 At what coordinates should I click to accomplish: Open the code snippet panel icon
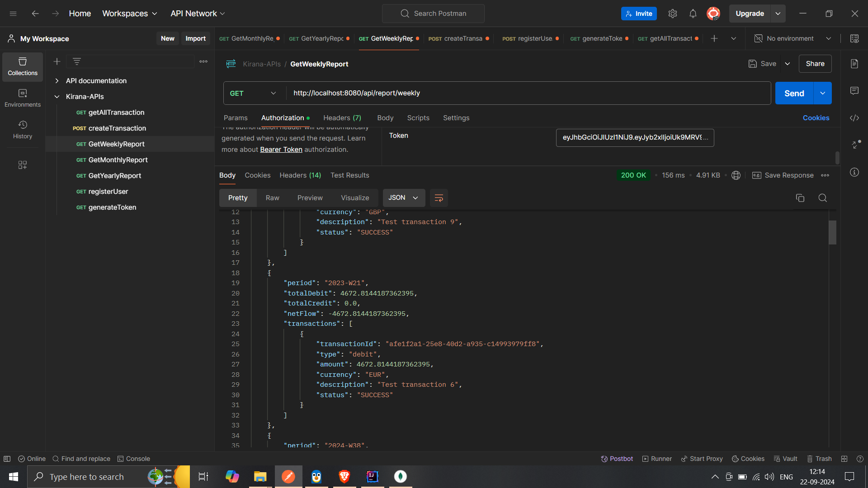854,118
